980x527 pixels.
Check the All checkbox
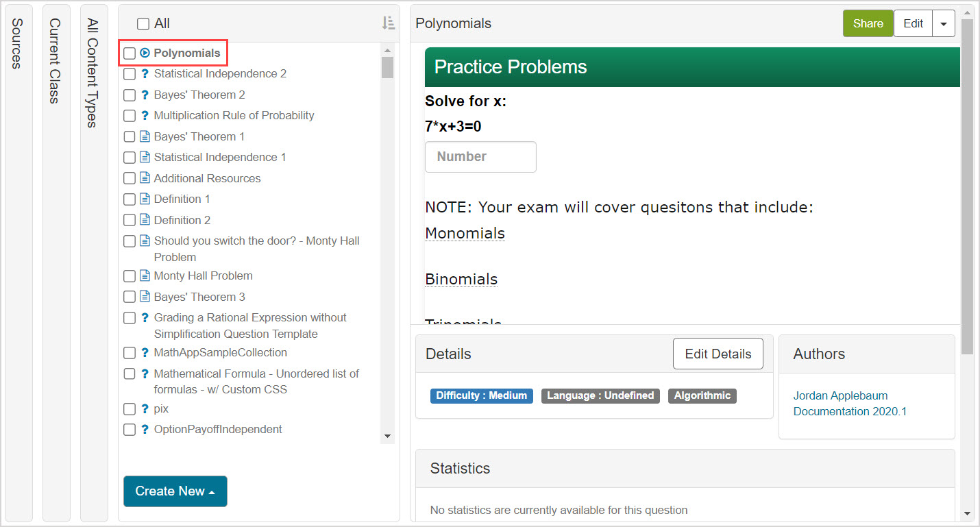click(143, 23)
